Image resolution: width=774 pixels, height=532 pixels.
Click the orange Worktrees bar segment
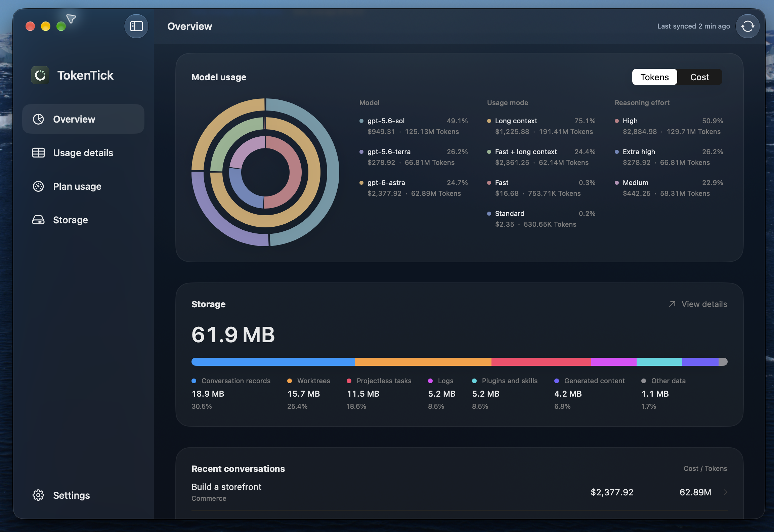click(x=423, y=362)
